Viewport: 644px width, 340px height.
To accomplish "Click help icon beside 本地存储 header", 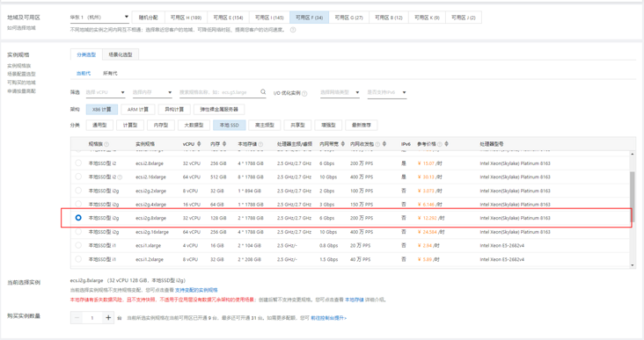I will [260, 144].
